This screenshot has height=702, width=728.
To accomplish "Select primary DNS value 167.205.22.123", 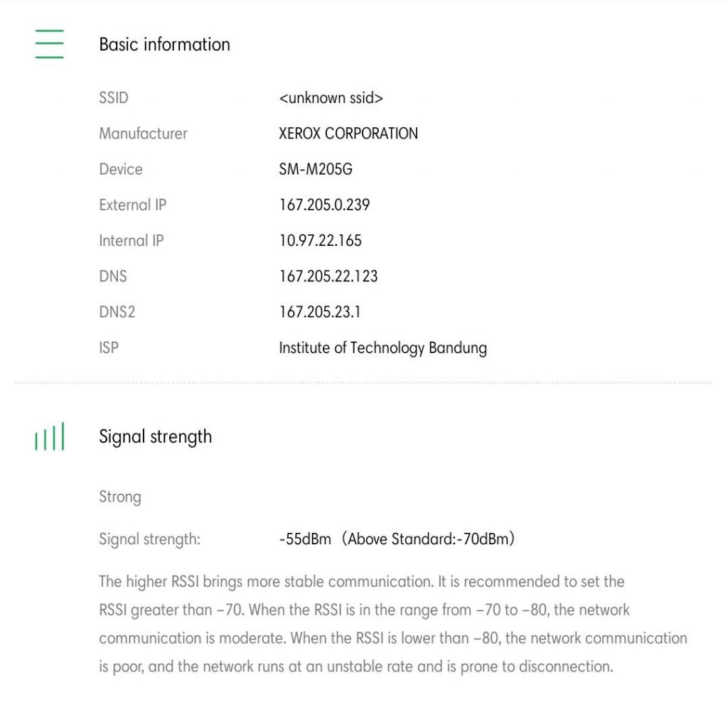I will point(328,276).
